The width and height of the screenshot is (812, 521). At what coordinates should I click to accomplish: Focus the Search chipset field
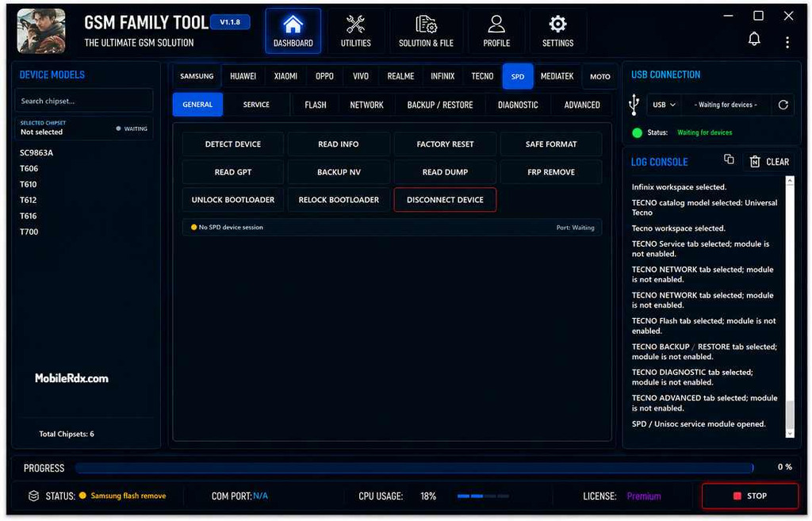pyautogui.click(x=83, y=101)
